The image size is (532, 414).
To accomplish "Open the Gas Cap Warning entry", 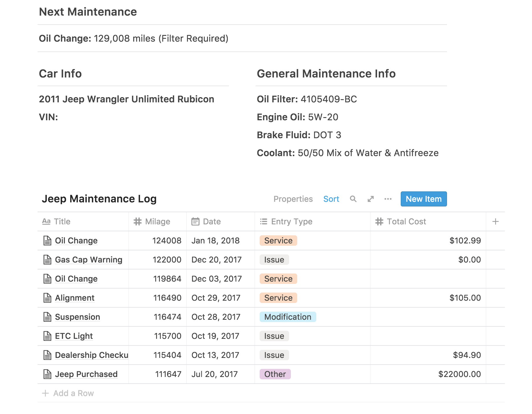I will pyautogui.click(x=88, y=260).
